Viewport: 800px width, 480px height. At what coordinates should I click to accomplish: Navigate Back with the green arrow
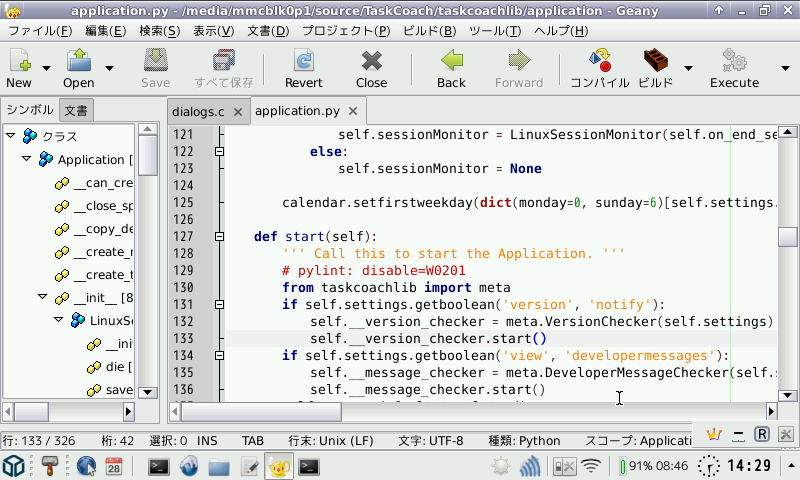(452, 60)
